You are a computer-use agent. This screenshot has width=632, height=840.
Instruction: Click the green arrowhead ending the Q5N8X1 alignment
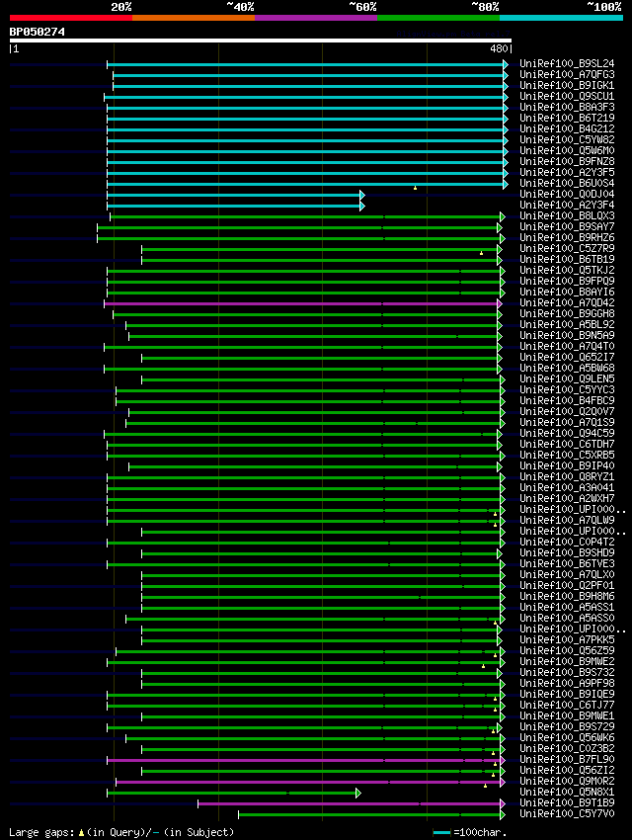click(x=358, y=793)
